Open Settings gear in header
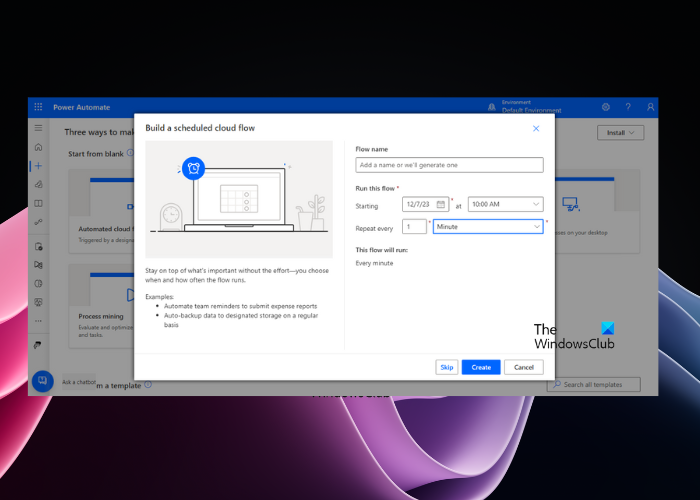Image resolution: width=700 pixels, height=500 pixels. pyautogui.click(x=606, y=107)
